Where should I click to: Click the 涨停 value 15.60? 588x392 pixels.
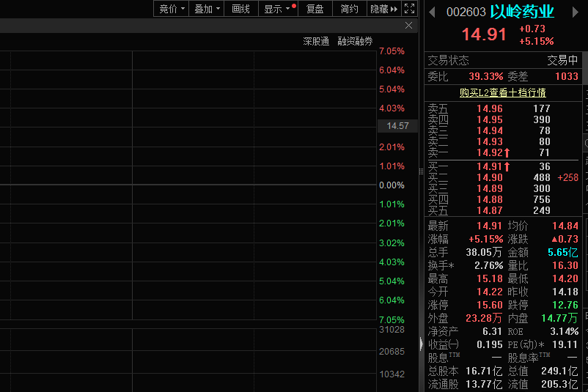489,305
